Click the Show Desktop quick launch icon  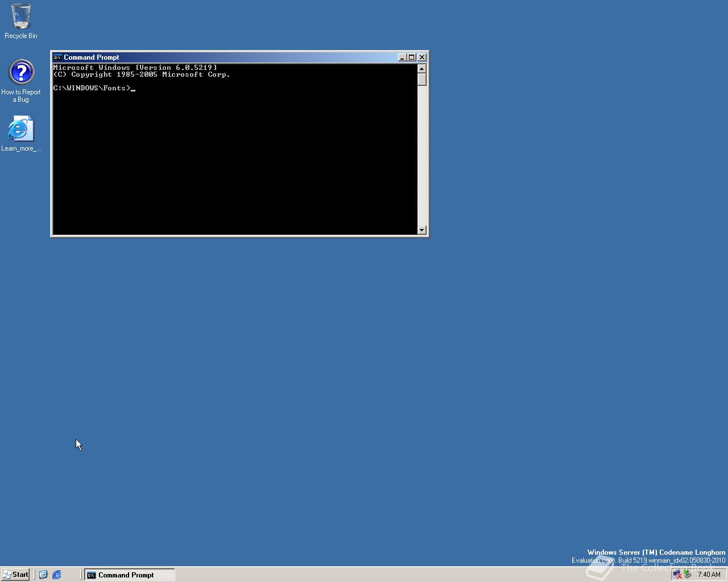[43, 575]
